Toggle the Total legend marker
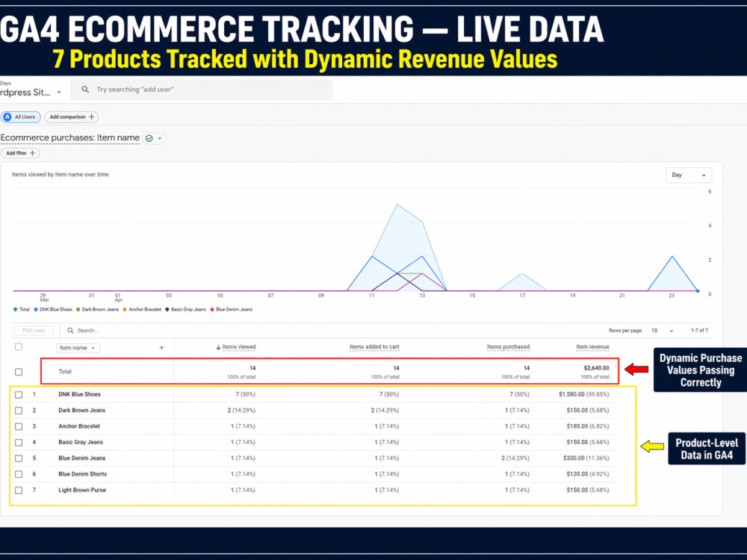This screenshot has width=747, height=560. pos(15,310)
